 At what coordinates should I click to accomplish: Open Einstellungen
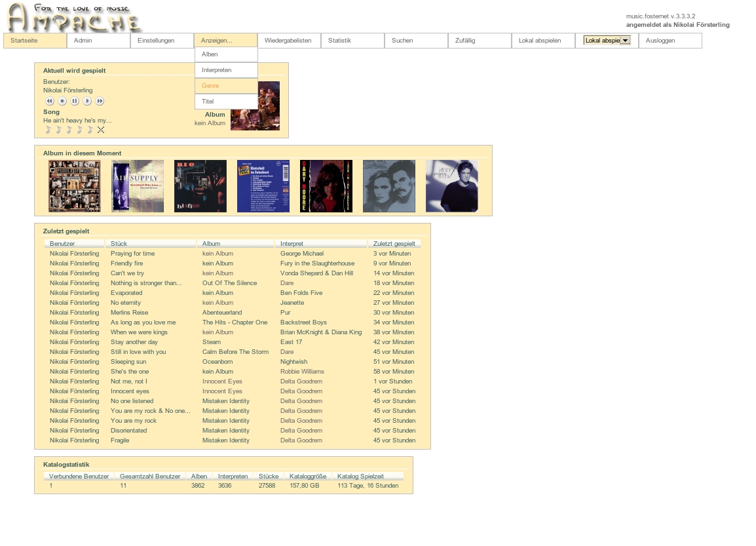(162, 41)
